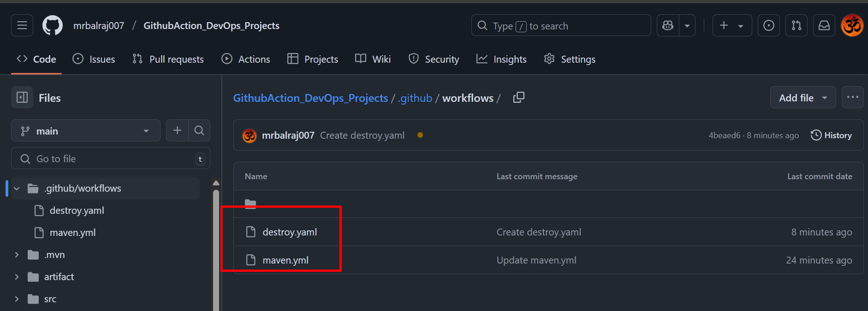Image resolution: width=868 pixels, height=311 pixels.
Task: Open the Add file dropdown
Action: (x=803, y=98)
